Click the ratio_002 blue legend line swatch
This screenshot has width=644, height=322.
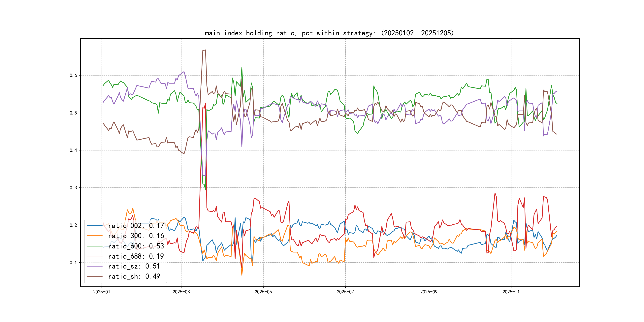coord(94,226)
